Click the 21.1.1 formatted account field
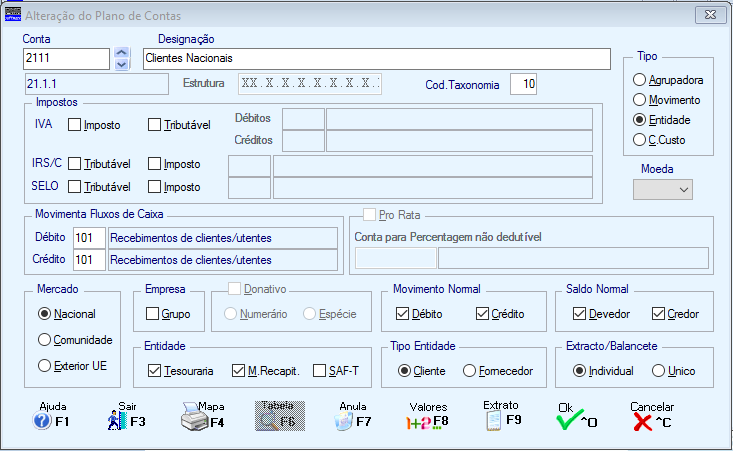The image size is (733, 451). click(x=96, y=84)
